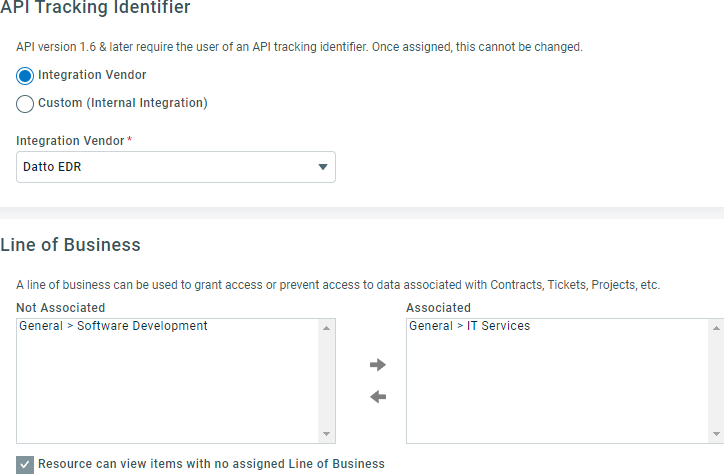Uncheck Resource can view items with no Line of Business
The height and width of the screenshot is (474, 724).
pos(25,465)
